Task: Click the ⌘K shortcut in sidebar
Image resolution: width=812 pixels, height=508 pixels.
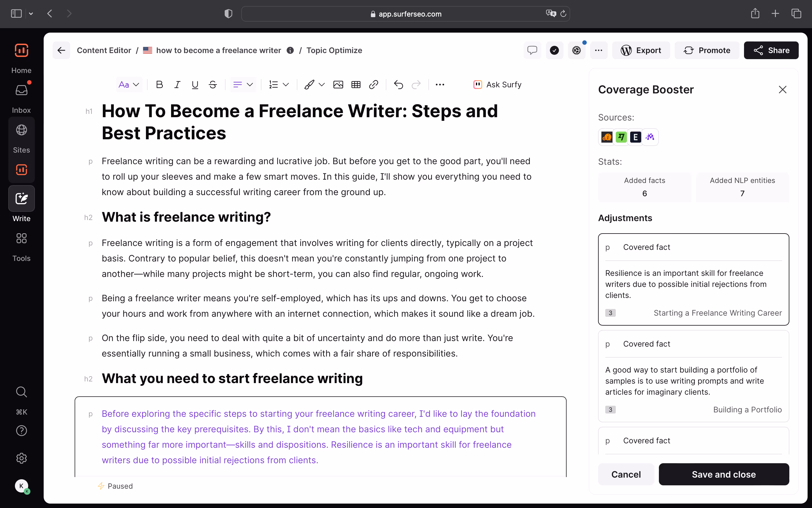Action: click(21, 412)
